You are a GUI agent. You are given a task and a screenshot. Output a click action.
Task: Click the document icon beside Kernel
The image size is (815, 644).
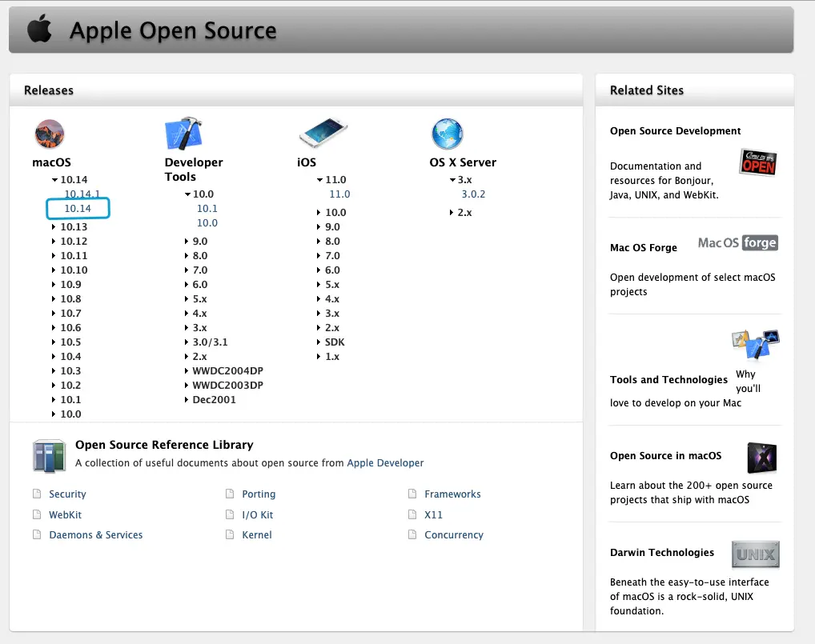point(230,534)
